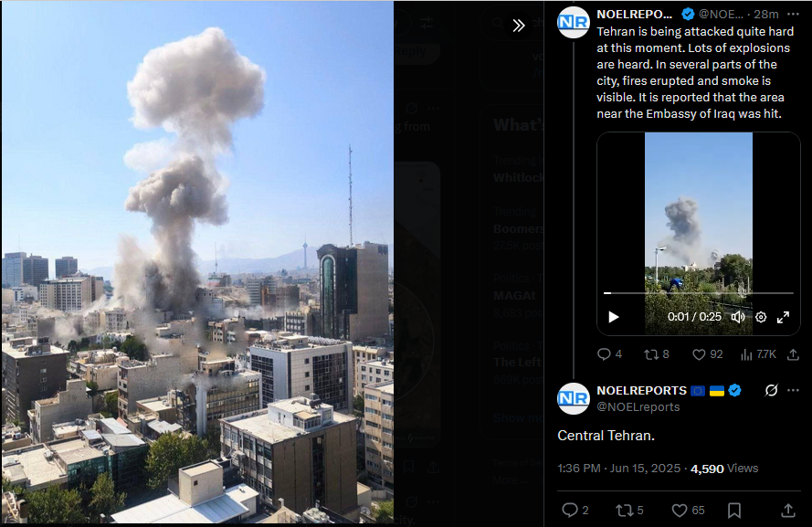The width and height of the screenshot is (812, 527).
Task: View analytics showing 7.7K views
Action: (x=758, y=354)
